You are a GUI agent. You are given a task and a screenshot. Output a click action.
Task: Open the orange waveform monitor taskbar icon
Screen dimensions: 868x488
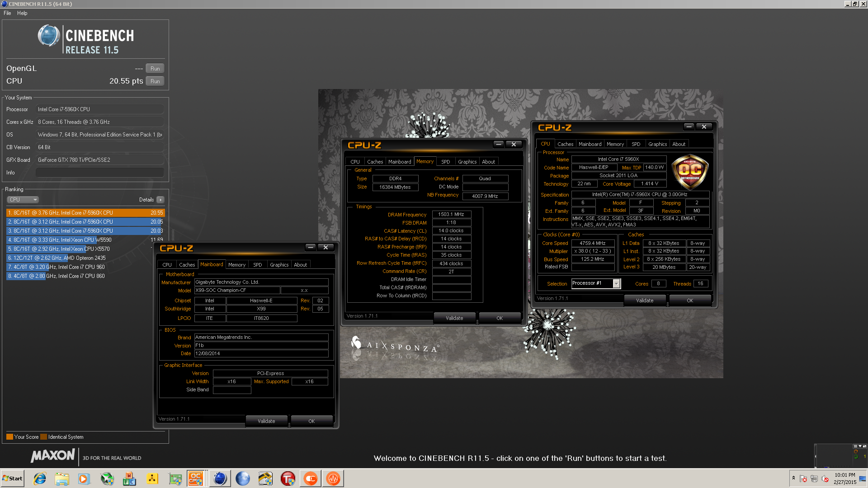[333, 479]
